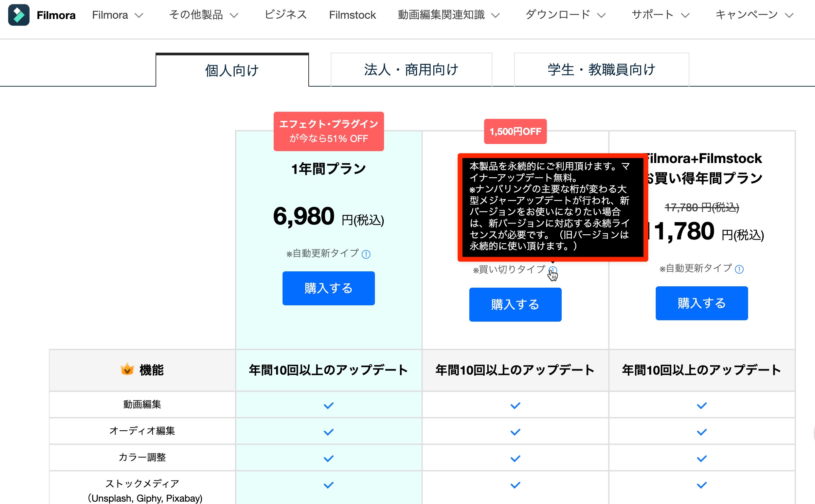815x504 pixels.
Task: Expand the その他製品 dropdown menu
Action: pyautogui.click(x=204, y=15)
